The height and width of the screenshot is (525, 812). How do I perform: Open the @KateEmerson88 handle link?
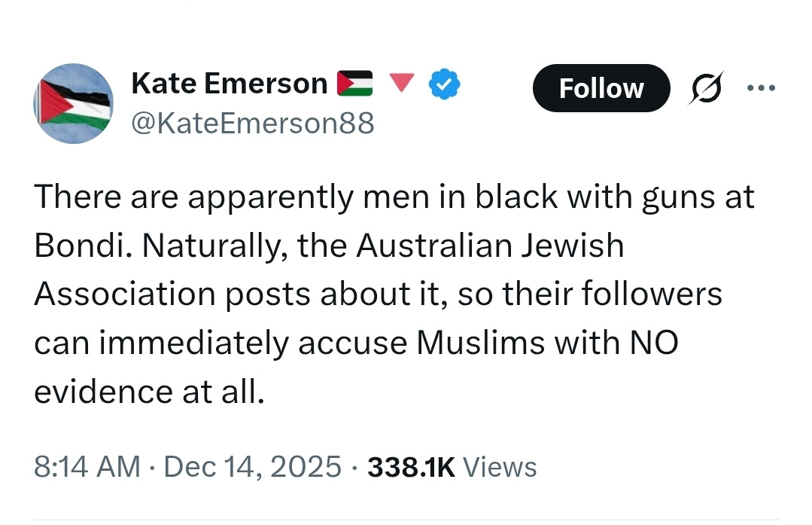tap(252, 122)
